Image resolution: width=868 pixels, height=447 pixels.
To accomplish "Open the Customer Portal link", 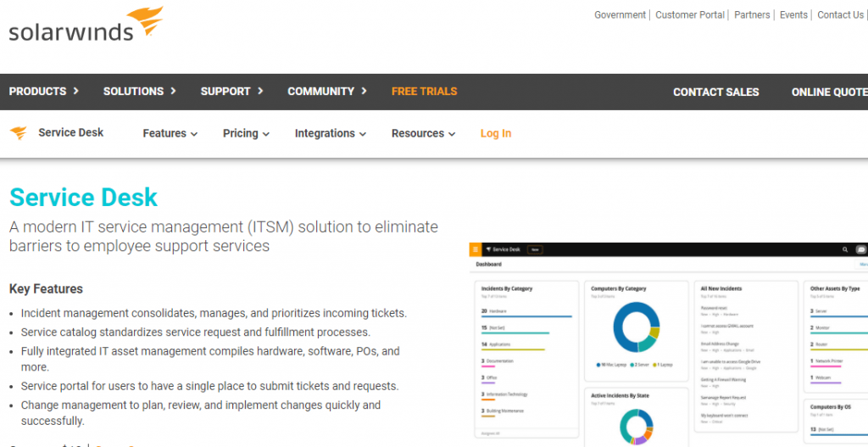I will pos(690,15).
